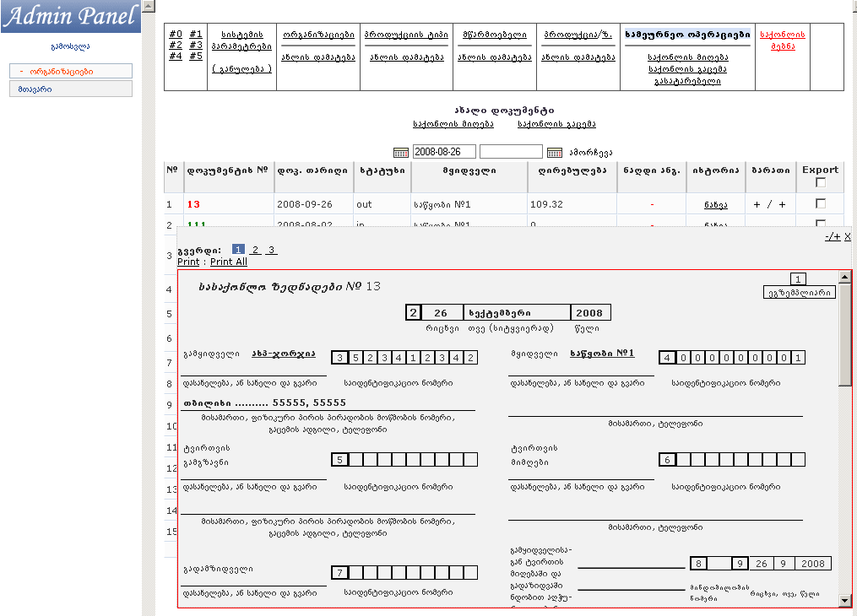Image resolution: width=857 pixels, height=616 pixels.
Task: Open the calendar icon next to the empty date field
Action: [554, 153]
